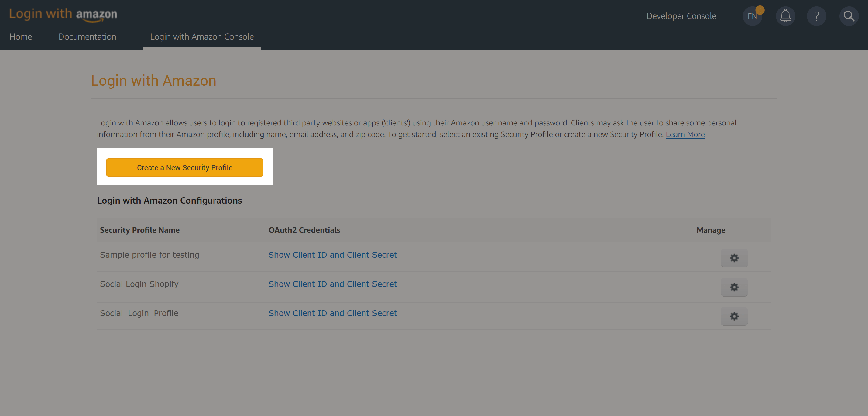
Task: Open the Developer Console link
Action: pyautogui.click(x=681, y=16)
